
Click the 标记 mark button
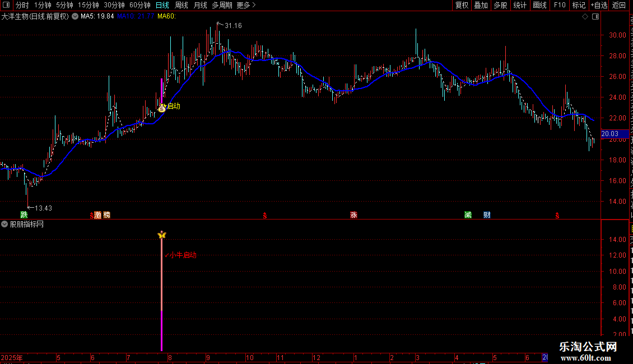click(x=579, y=5)
